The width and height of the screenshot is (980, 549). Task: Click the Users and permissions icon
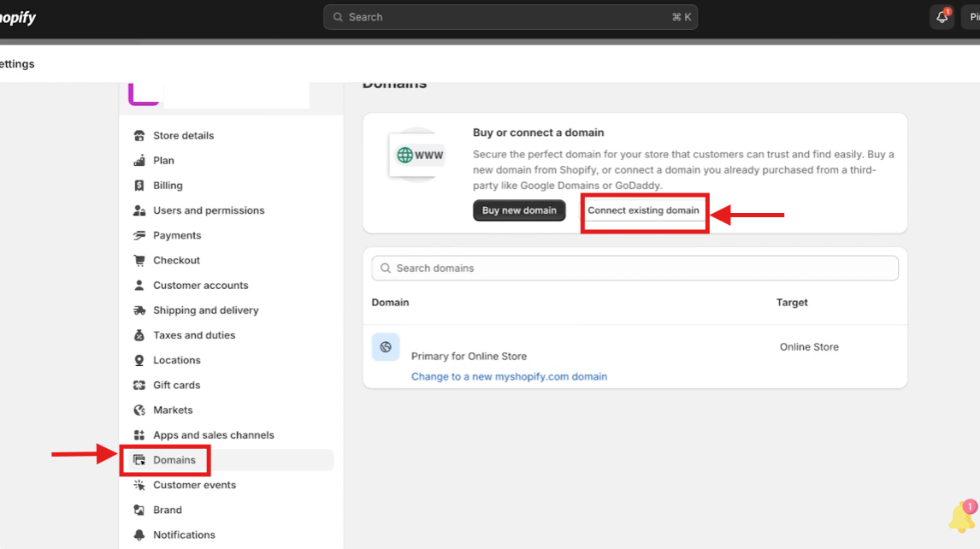[x=139, y=210]
